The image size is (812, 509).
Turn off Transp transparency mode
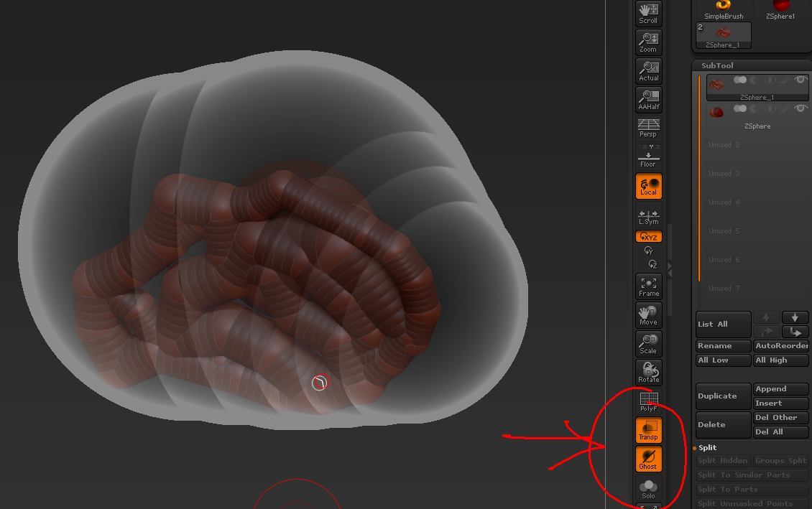point(648,430)
